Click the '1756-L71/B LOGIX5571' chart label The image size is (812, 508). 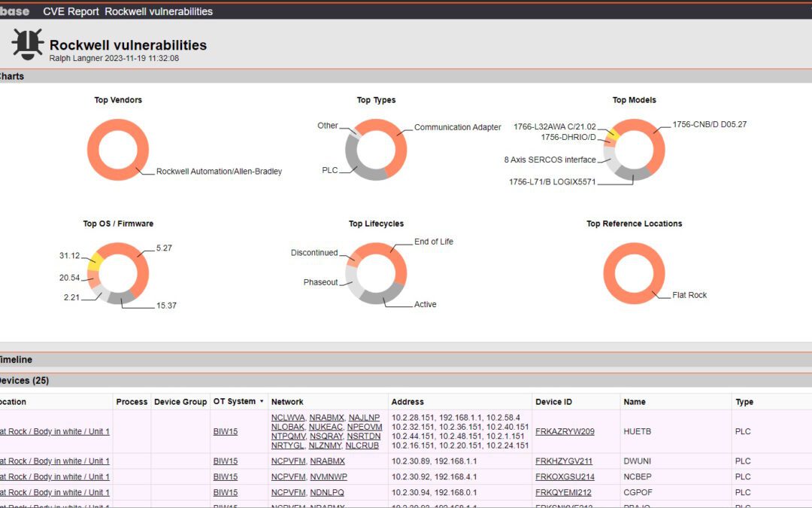pyautogui.click(x=553, y=182)
